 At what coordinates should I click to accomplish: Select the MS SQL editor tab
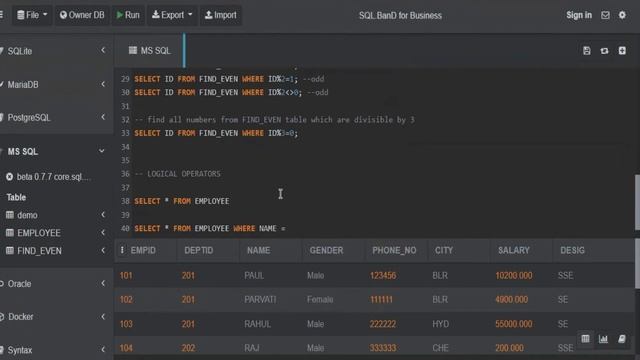tap(150, 51)
